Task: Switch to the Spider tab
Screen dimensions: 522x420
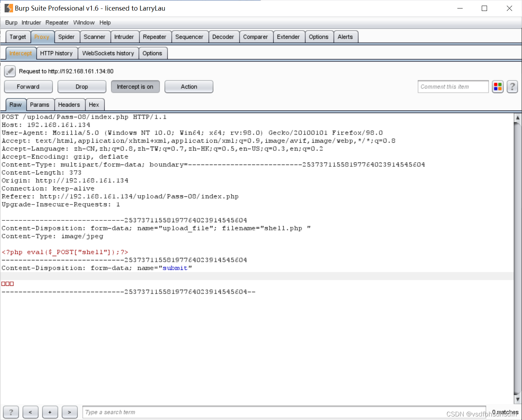Action: point(67,37)
